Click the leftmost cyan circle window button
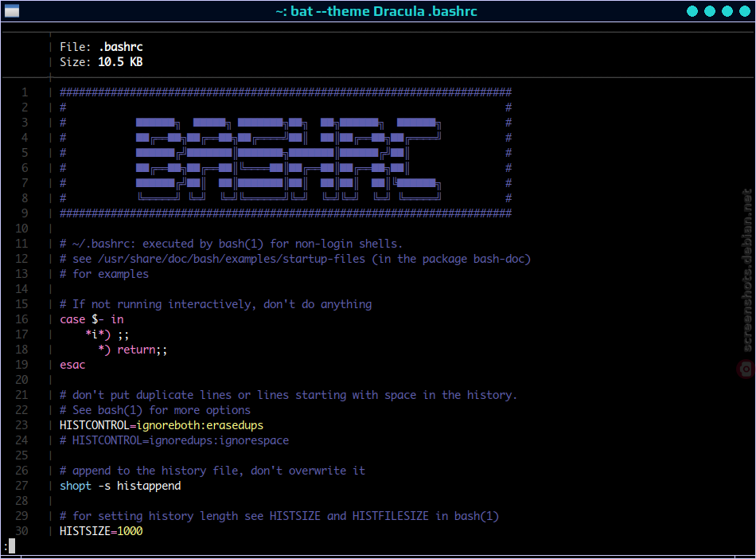Screen dimensions: 756x559 point(692,11)
